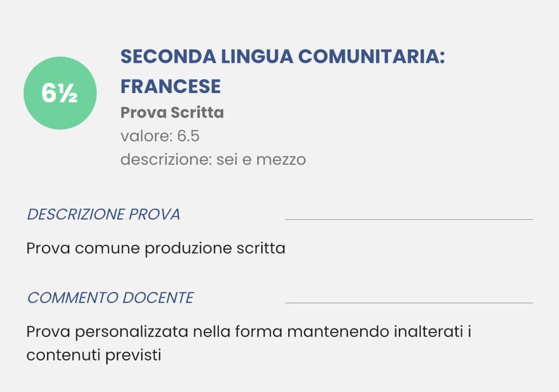Open the DESCRIZIONE PROVA section header
This screenshot has width=559, height=392.
click(104, 215)
